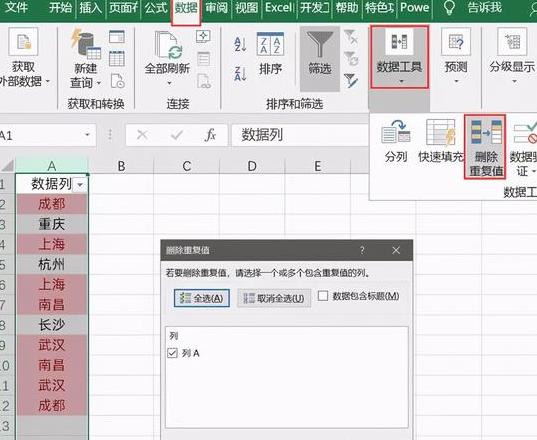Select the cell containing 重庆
Viewport: 537px width, 440px height.
tap(52, 224)
